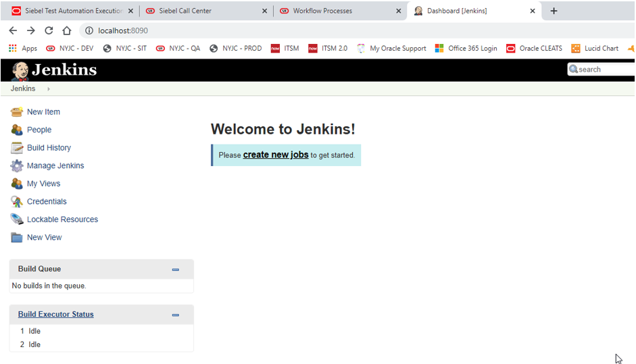Screen dimensions: 636x364
Task: Click the Build History notepad icon
Action: [17, 147]
